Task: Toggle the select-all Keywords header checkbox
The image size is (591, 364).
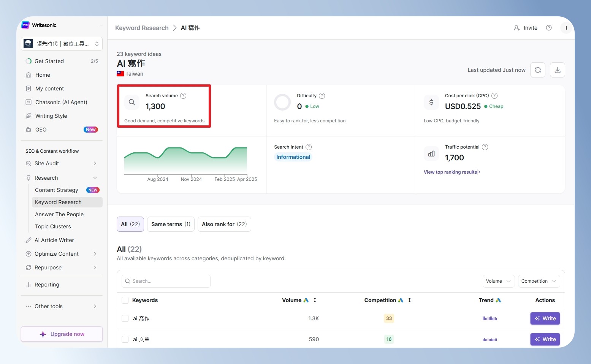Action: point(125,300)
